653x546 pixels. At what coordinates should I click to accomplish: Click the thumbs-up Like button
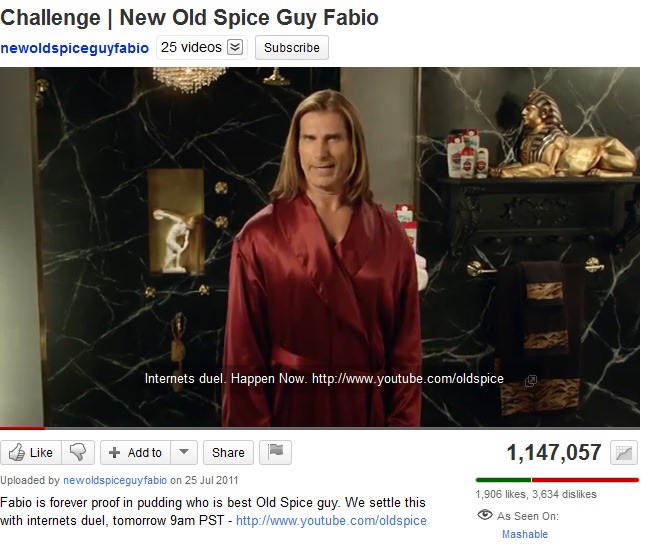point(31,452)
